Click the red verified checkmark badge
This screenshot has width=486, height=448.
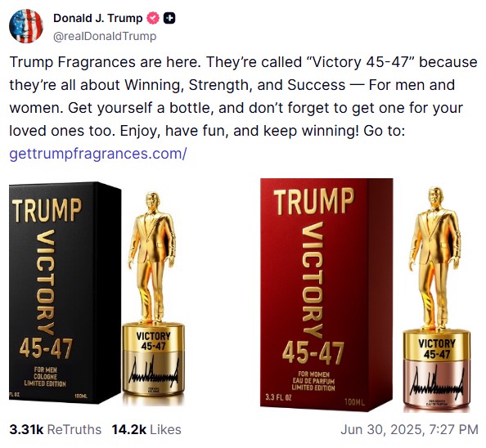152,18
